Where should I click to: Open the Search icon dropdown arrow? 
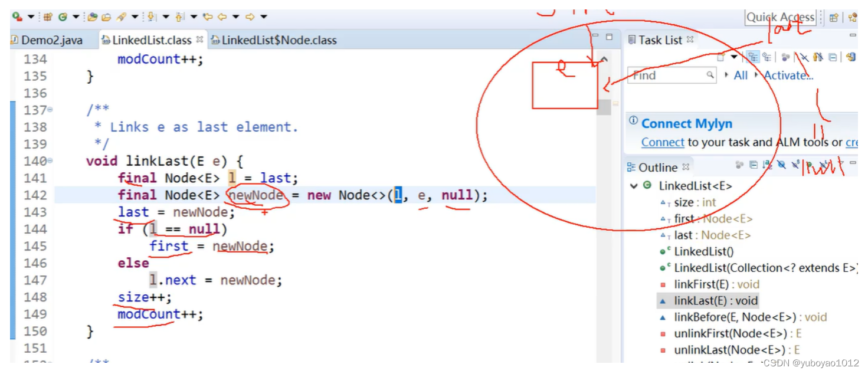(135, 17)
